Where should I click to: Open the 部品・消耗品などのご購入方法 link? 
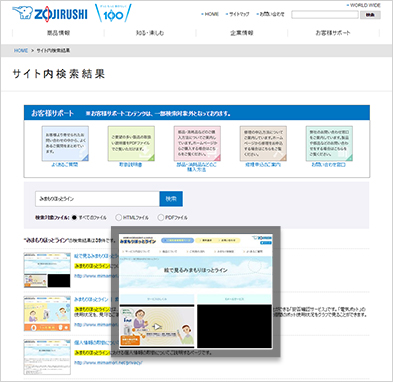click(x=197, y=167)
